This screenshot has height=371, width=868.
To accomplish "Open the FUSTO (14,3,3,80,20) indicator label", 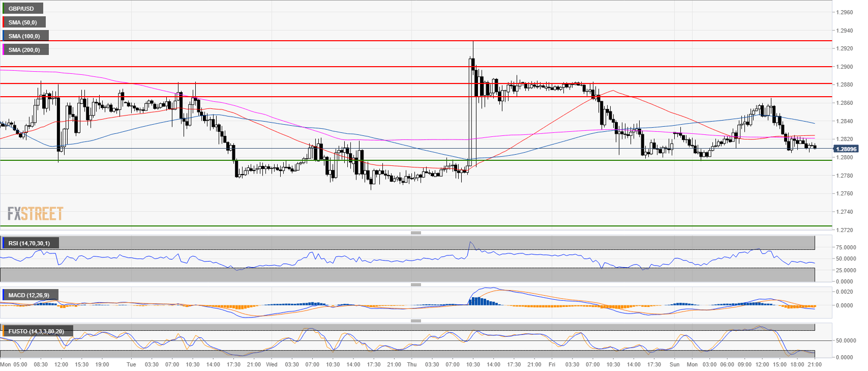I will [36, 331].
